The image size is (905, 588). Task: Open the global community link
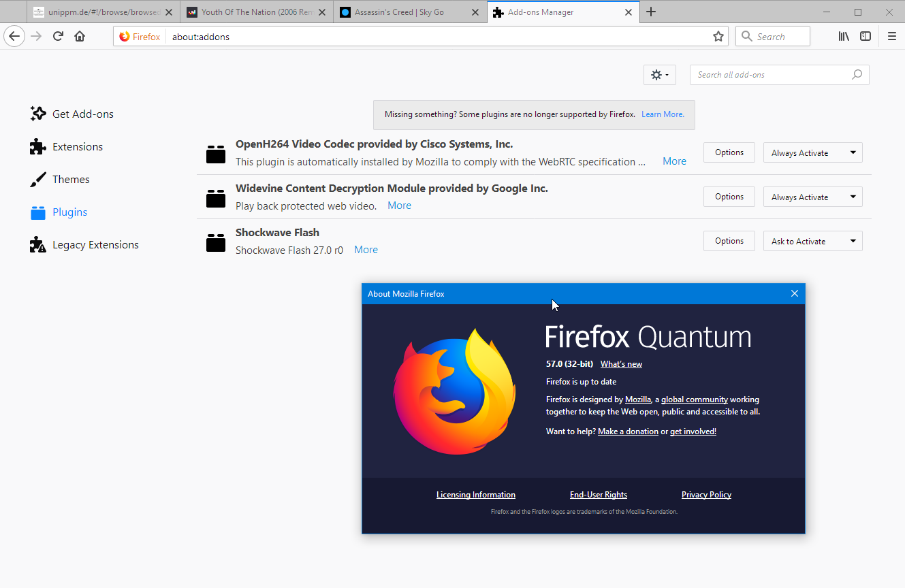(x=695, y=399)
